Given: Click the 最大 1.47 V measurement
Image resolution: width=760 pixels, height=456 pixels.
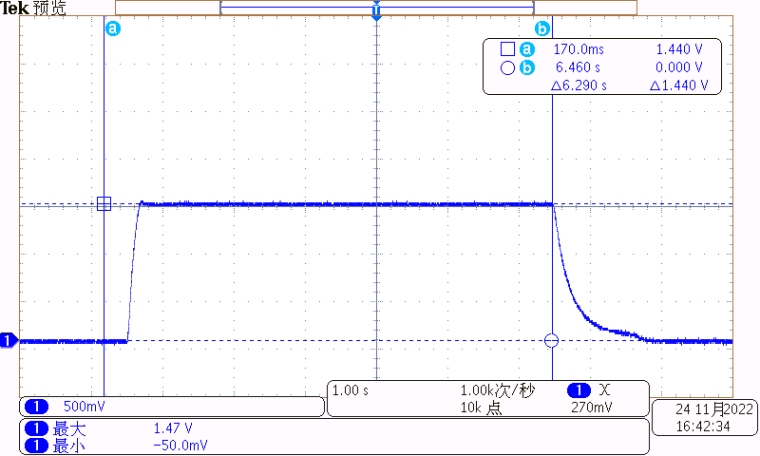Looking at the screenshot, I should click(x=110, y=428).
